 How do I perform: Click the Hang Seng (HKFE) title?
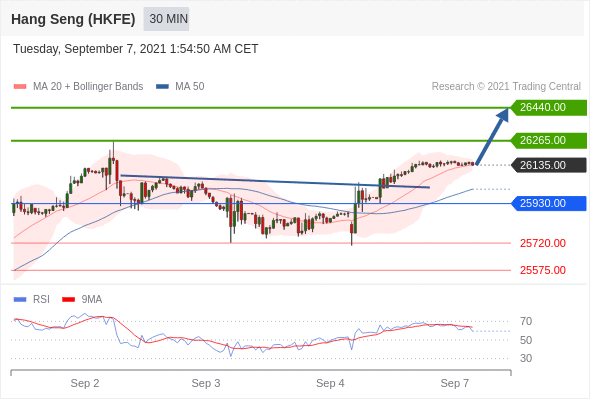(73, 19)
